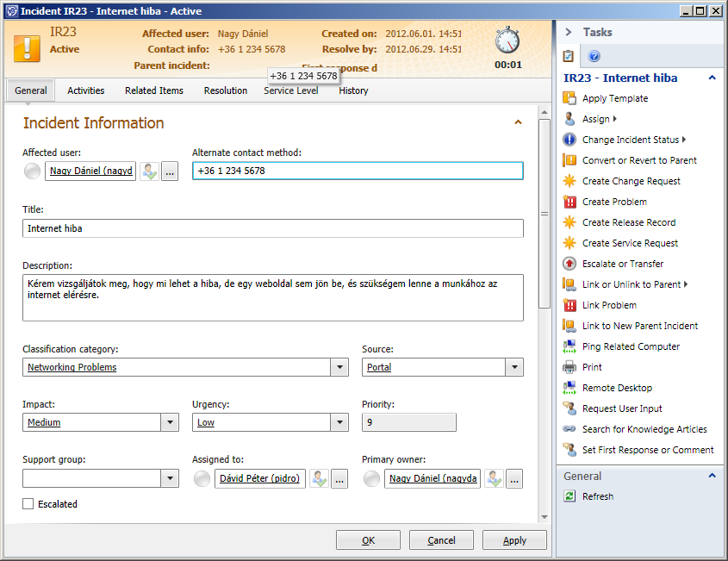This screenshot has height=561, width=728.
Task: Open the Related Items tab
Action: (x=154, y=90)
